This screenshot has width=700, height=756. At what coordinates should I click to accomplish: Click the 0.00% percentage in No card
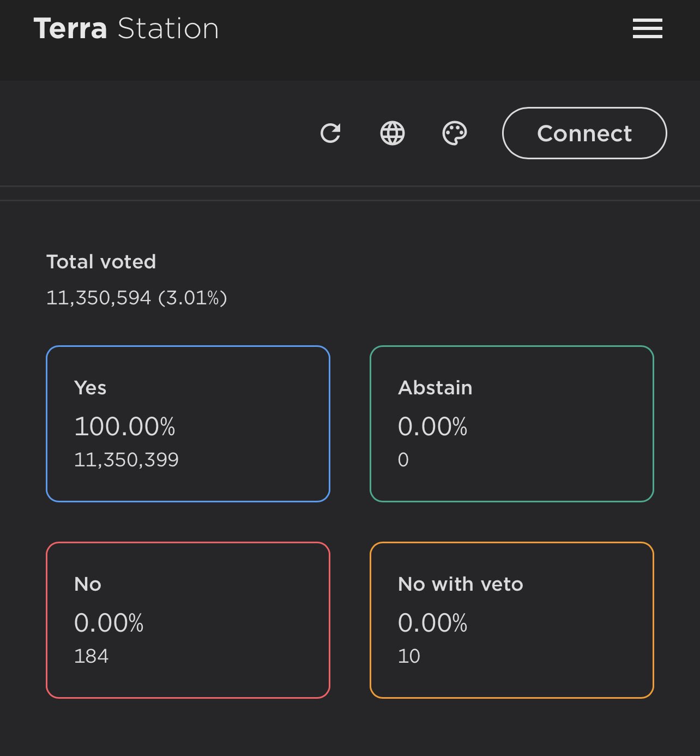tap(108, 623)
